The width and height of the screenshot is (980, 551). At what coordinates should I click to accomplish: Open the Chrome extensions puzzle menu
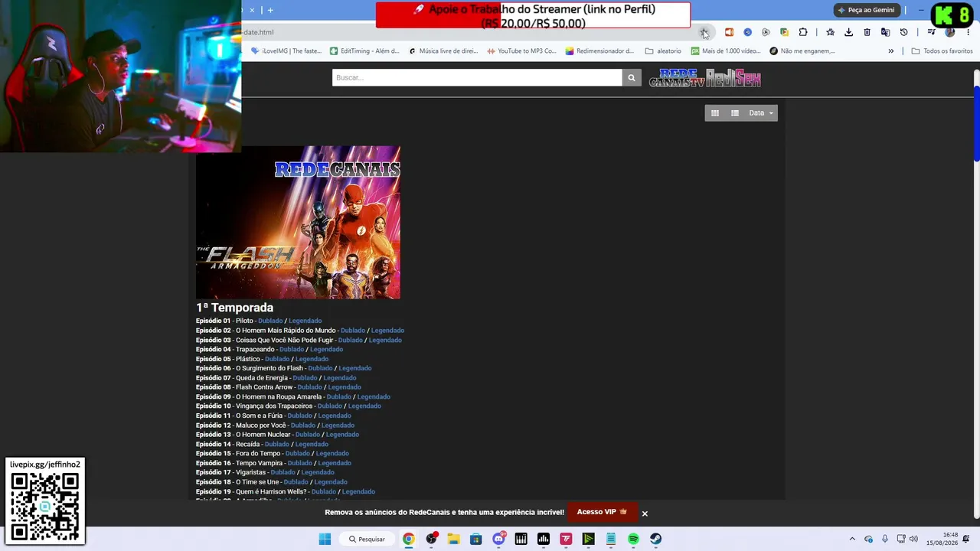[802, 32]
